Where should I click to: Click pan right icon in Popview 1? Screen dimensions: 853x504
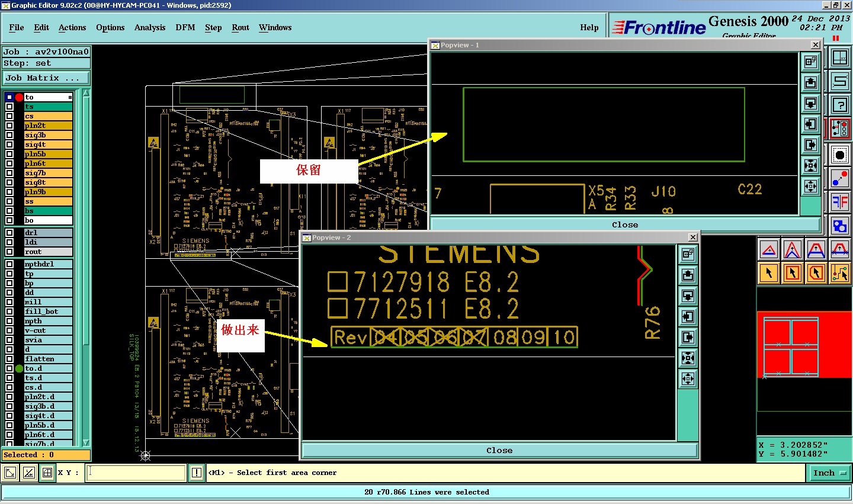(x=810, y=145)
